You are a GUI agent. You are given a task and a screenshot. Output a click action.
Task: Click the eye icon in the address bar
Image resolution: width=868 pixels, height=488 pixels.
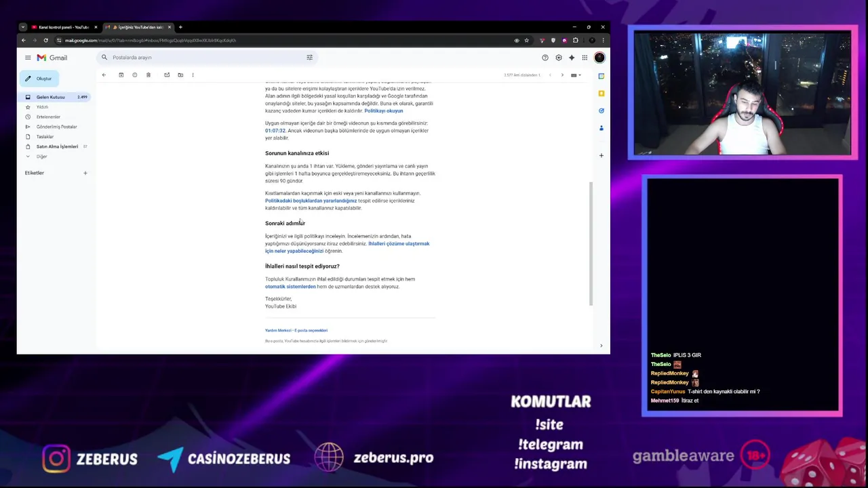tap(517, 40)
